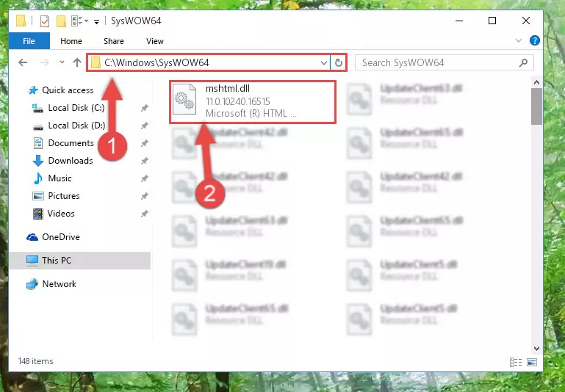Click the Quick access star icon
Screen dimensions: 565x392
click(x=33, y=90)
